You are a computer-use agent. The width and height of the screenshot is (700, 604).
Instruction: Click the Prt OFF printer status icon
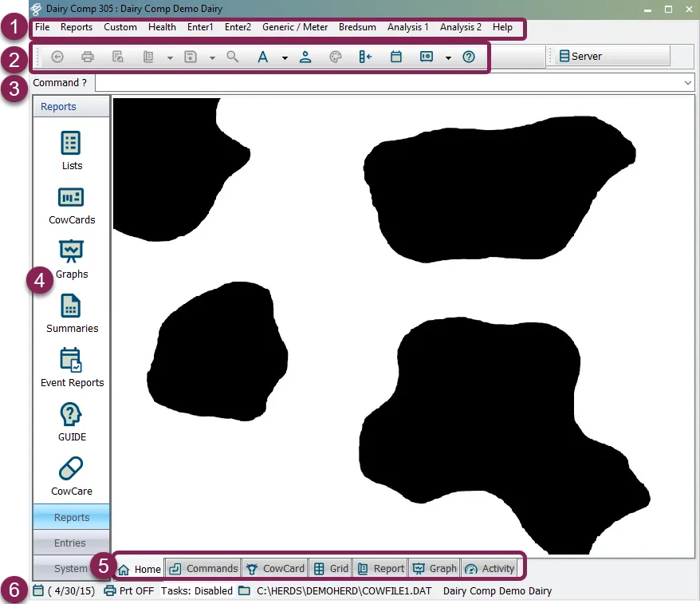click(x=110, y=590)
